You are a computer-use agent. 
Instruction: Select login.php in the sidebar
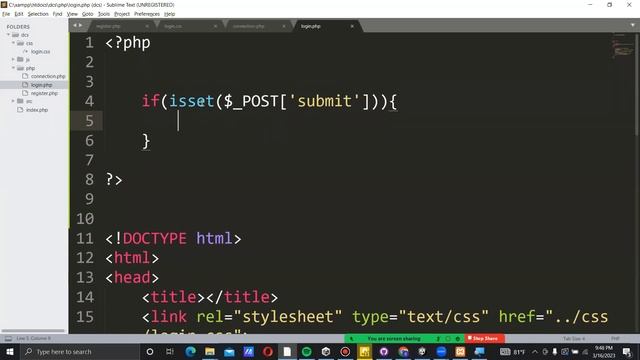tap(41, 85)
